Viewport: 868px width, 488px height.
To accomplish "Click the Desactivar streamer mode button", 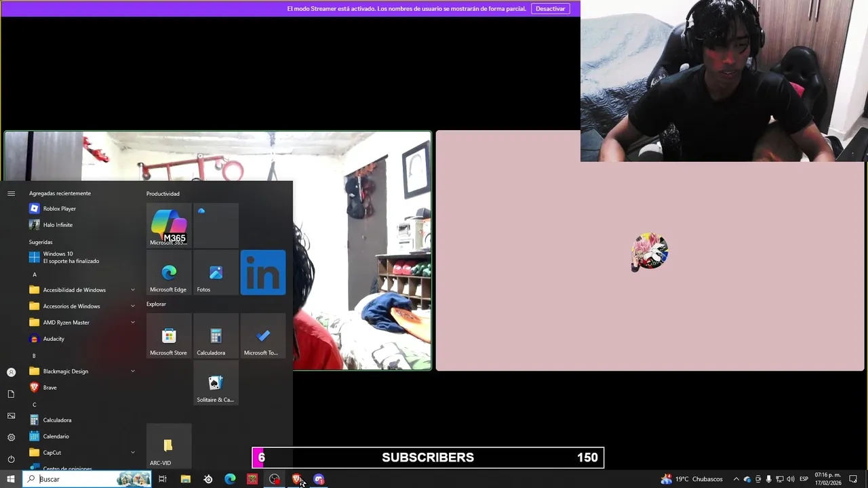I will 551,9.
